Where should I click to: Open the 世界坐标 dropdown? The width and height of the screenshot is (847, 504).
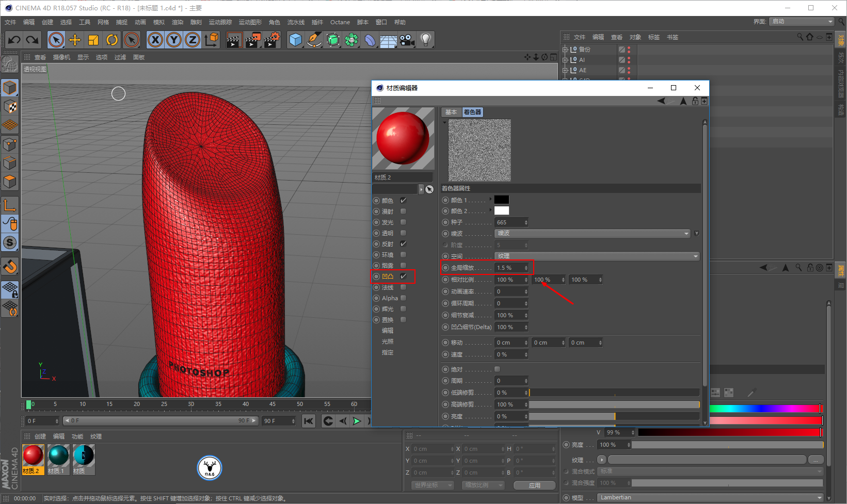click(433, 485)
